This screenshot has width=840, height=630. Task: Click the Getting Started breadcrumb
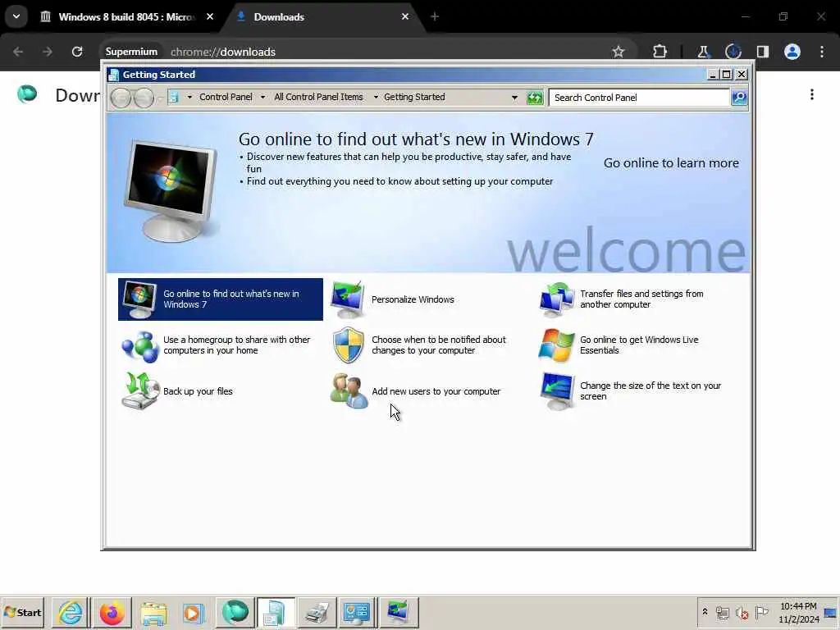coord(414,97)
